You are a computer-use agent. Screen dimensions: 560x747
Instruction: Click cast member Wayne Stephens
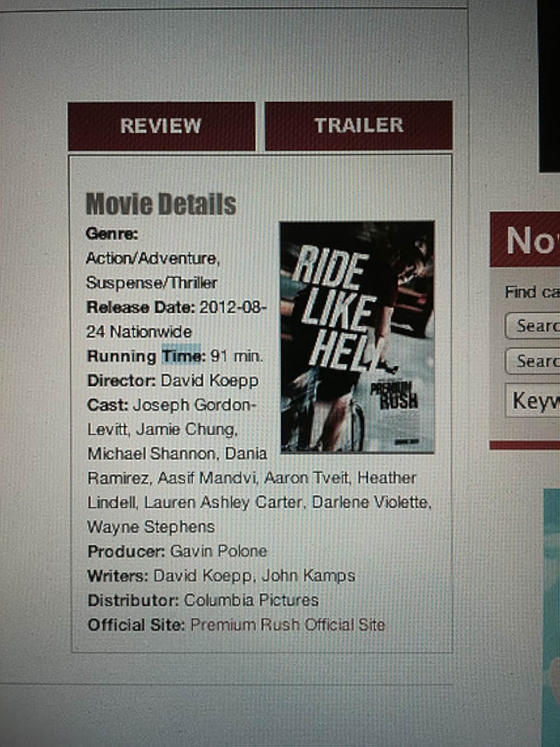click(x=151, y=527)
